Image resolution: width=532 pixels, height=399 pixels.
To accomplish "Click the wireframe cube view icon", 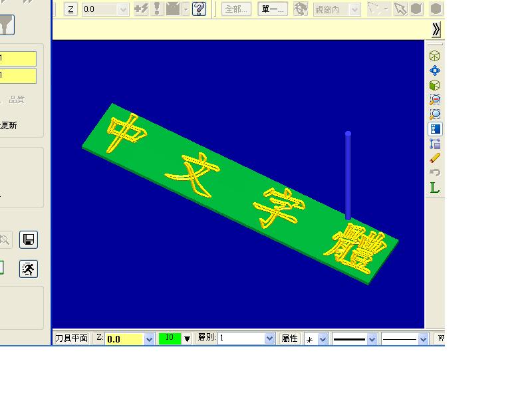I will 435,56.
